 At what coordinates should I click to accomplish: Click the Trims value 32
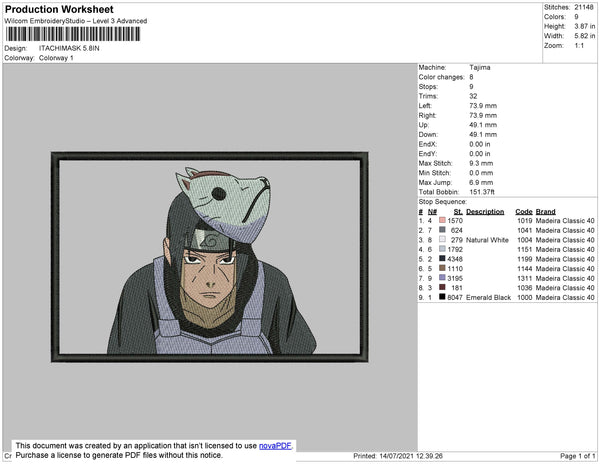[473, 96]
